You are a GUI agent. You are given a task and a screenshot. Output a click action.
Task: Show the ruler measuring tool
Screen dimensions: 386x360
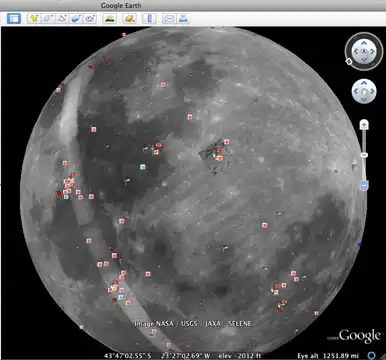[x=149, y=18]
